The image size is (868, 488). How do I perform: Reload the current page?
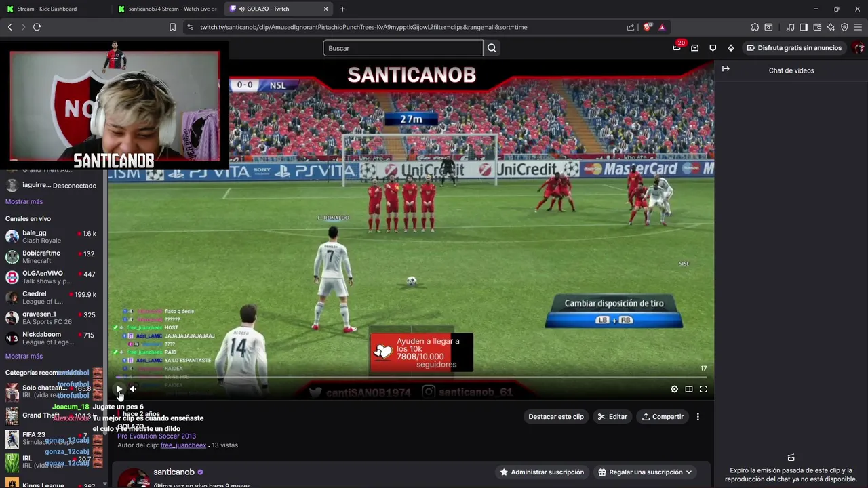pyautogui.click(x=37, y=27)
